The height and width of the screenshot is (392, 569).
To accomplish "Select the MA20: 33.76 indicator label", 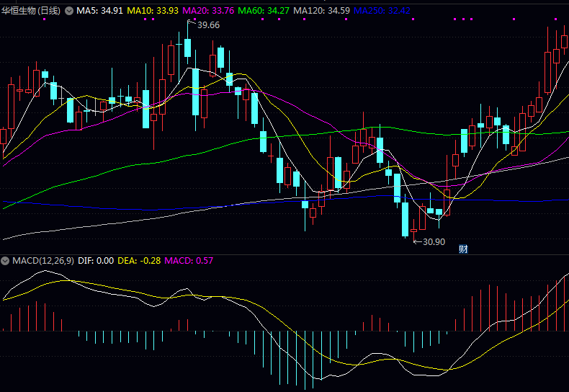I will click(208, 11).
